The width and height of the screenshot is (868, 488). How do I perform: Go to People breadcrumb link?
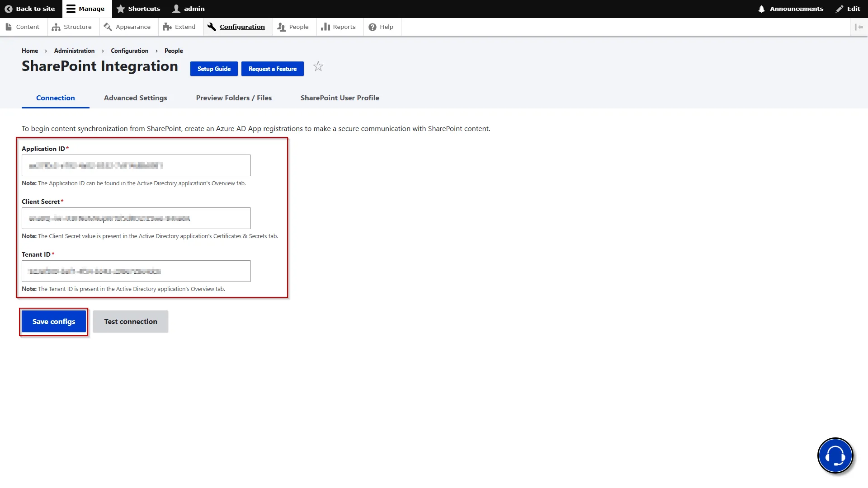click(174, 51)
